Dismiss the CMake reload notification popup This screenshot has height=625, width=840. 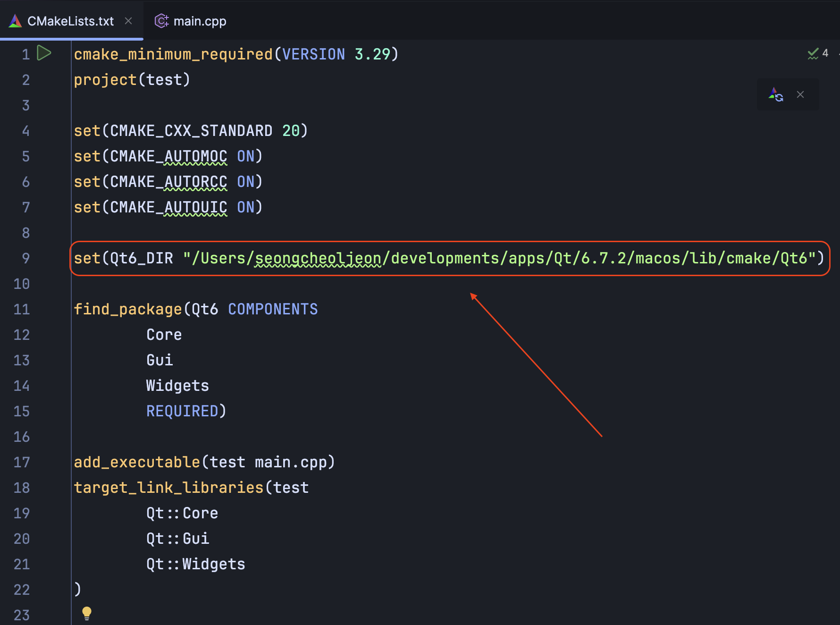tap(800, 94)
